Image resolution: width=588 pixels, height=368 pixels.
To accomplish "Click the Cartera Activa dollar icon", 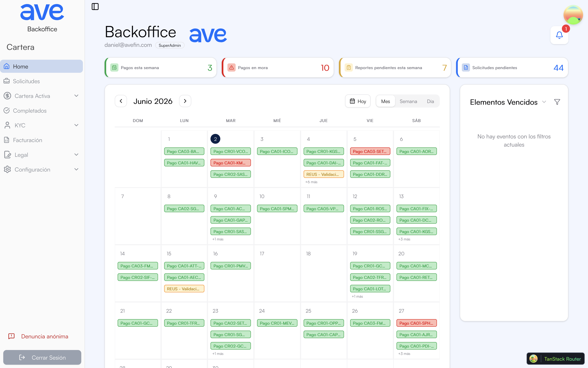I will (x=7, y=96).
